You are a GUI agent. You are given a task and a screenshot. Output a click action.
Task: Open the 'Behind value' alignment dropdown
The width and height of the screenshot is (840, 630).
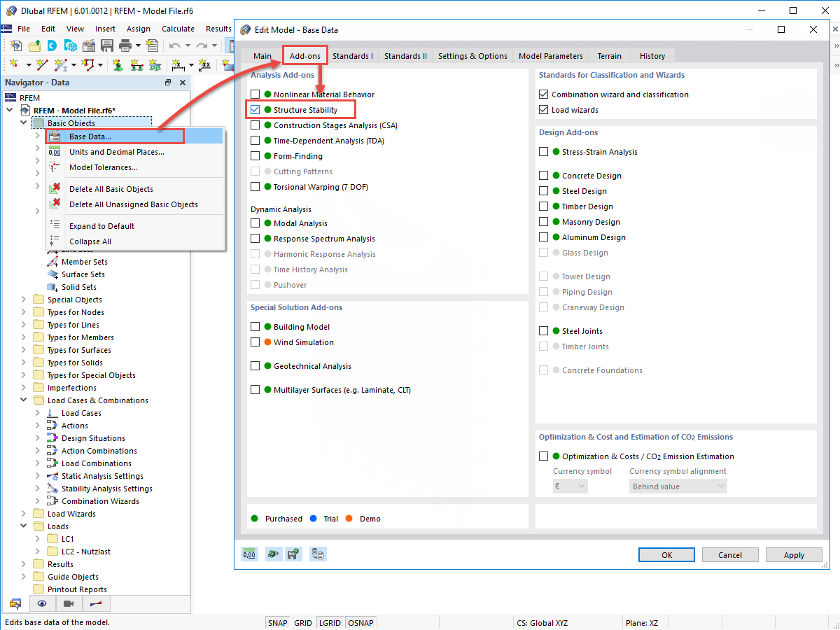(678, 486)
